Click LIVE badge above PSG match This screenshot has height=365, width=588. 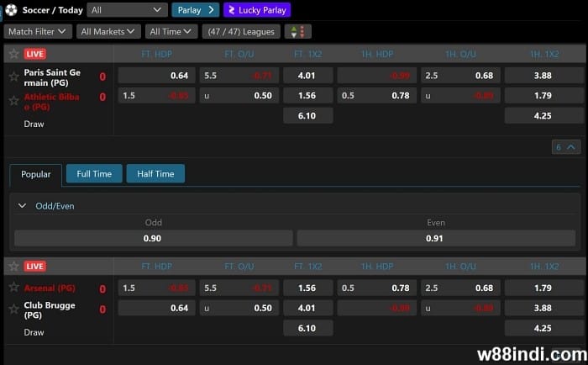tap(35, 54)
